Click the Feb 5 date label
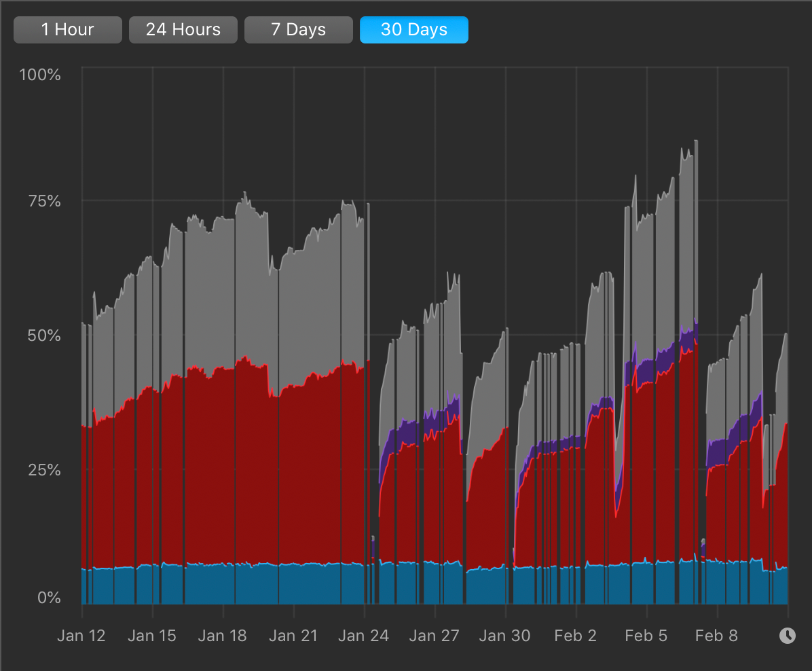Viewport: 812px width, 671px height. [x=646, y=636]
